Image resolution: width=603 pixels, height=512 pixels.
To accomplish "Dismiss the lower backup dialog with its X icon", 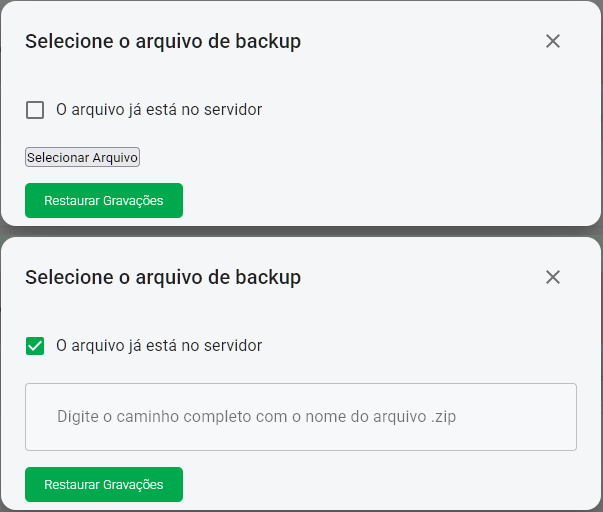I will click(x=553, y=277).
